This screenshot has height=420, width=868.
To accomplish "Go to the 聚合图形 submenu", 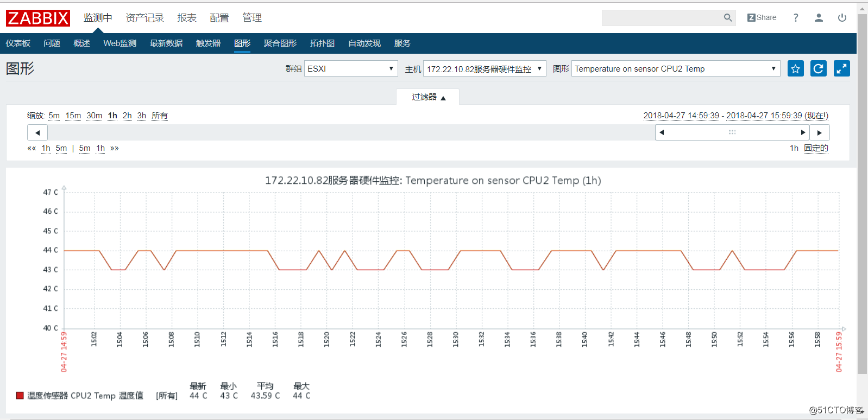I will click(x=280, y=43).
